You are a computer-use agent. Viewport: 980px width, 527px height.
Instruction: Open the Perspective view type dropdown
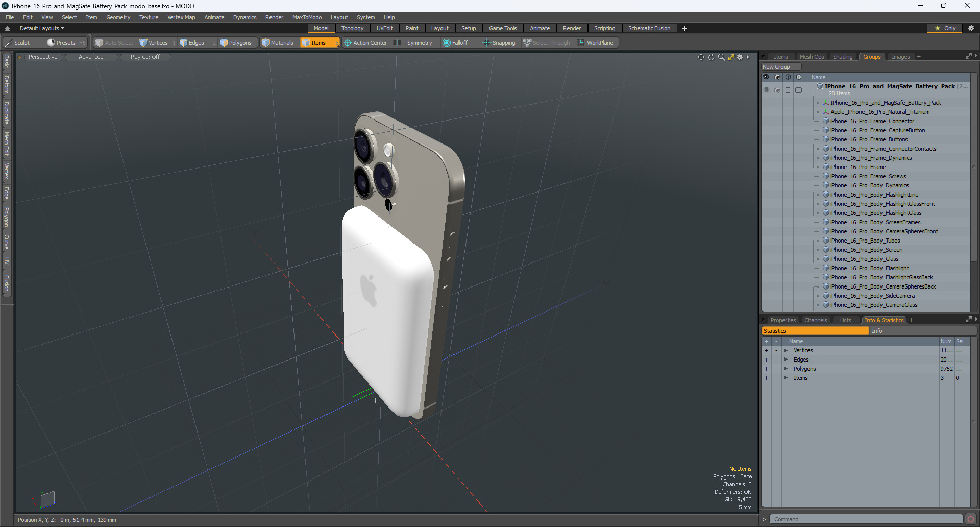[x=43, y=57]
